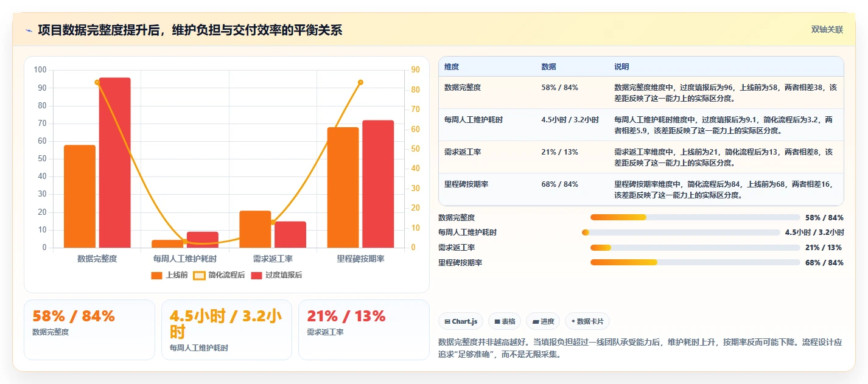The image size is (868, 384).
Task: Click the 过度填报后 bar for 每周人工维护耗时
Action: [203, 240]
